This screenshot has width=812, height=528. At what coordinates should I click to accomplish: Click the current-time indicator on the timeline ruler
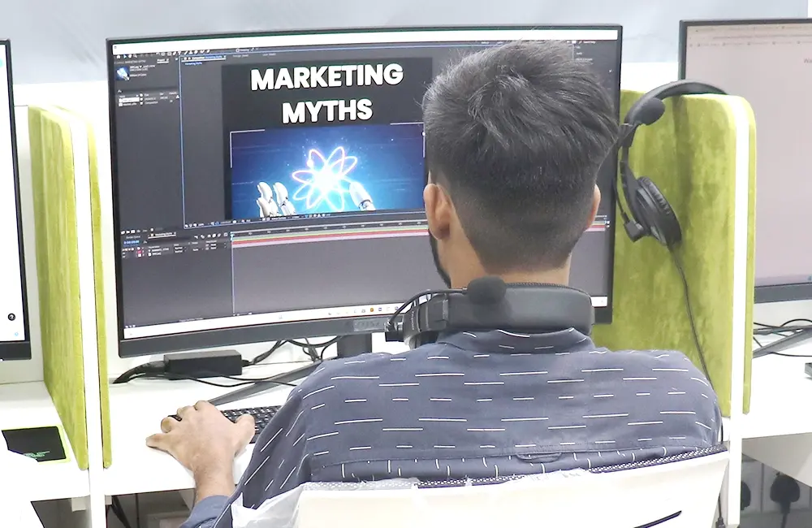[233, 235]
